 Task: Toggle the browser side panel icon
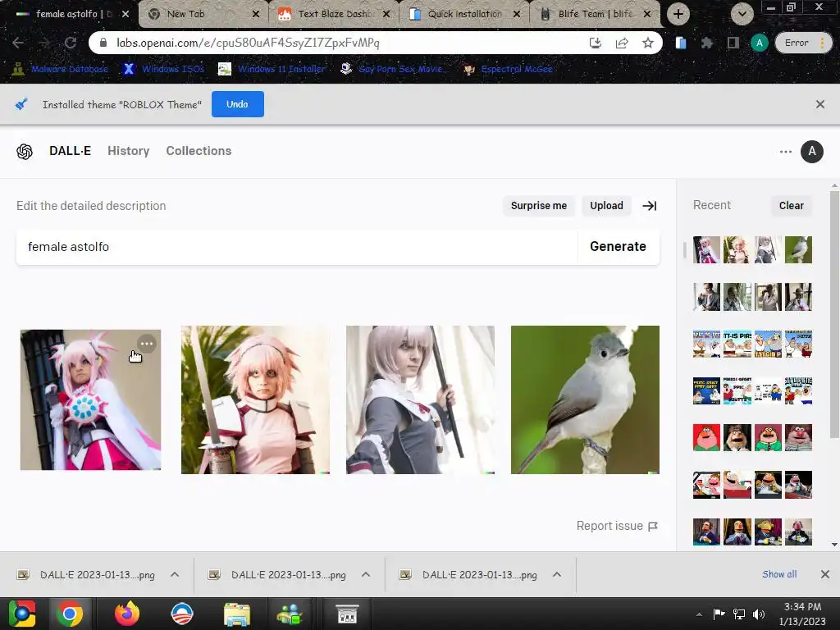tap(733, 43)
